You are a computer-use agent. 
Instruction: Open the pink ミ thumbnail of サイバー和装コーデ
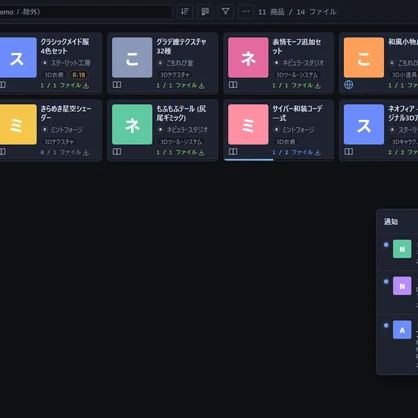tap(248, 124)
